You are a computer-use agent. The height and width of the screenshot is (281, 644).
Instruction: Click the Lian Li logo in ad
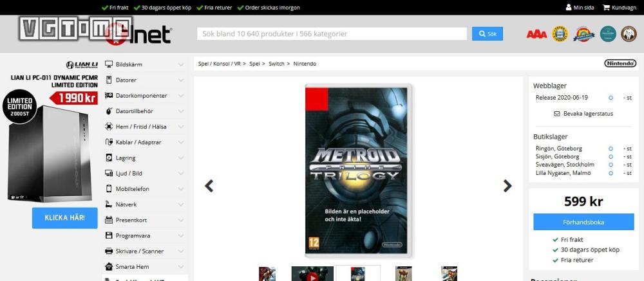pyautogui.click(x=82, y=65)
